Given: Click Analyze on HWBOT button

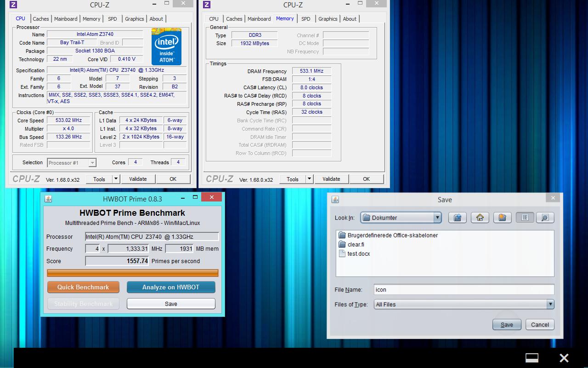Looking at the screenshot, I should (x=171, y=287).
